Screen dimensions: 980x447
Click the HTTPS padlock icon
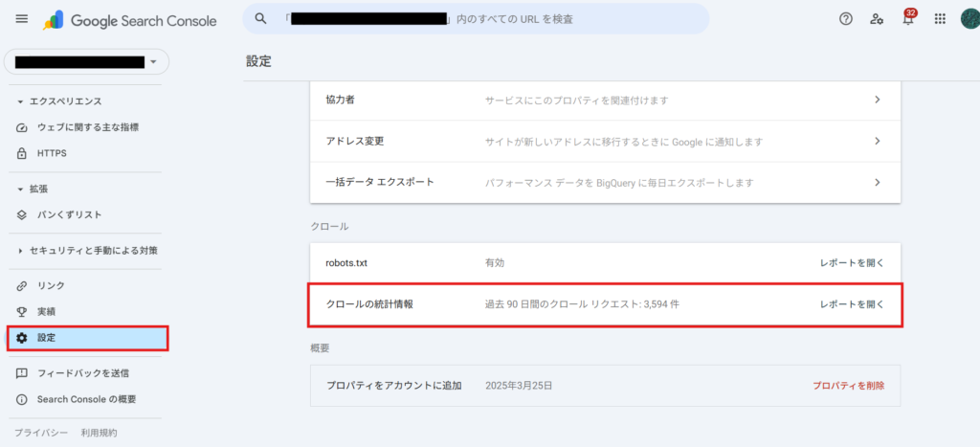tap(22, 153)
